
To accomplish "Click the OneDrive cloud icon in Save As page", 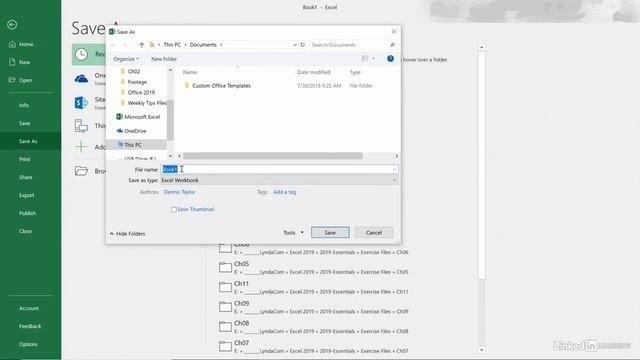I will coord(81,78).
